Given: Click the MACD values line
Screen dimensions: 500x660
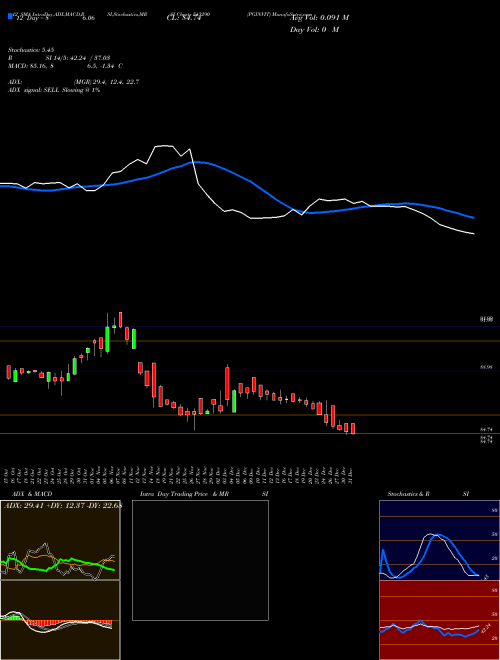Looking at the screenshot, I should coord(65,66).
